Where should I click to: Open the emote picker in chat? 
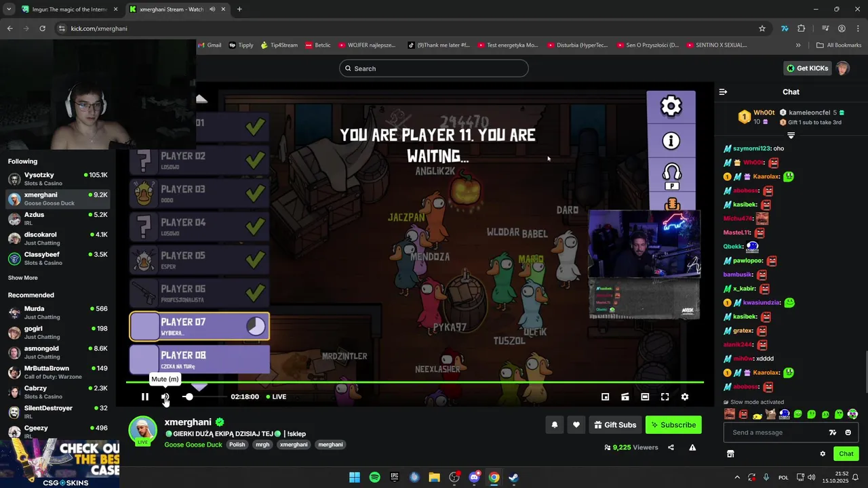tap(848, 432)
